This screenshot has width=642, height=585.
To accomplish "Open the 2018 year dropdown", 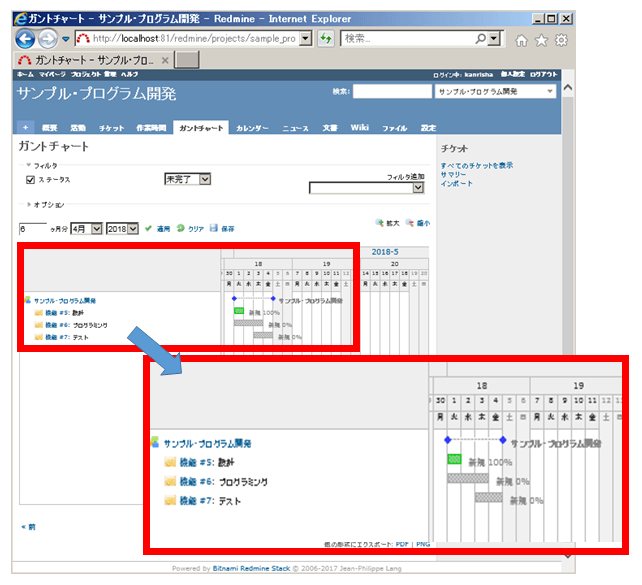I will (122, 228).
